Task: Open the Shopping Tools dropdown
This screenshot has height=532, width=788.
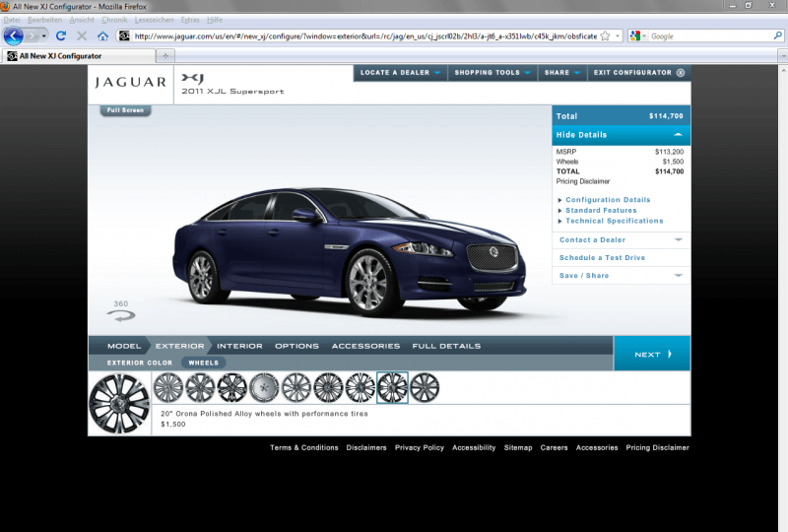Action: click(492, 72)
